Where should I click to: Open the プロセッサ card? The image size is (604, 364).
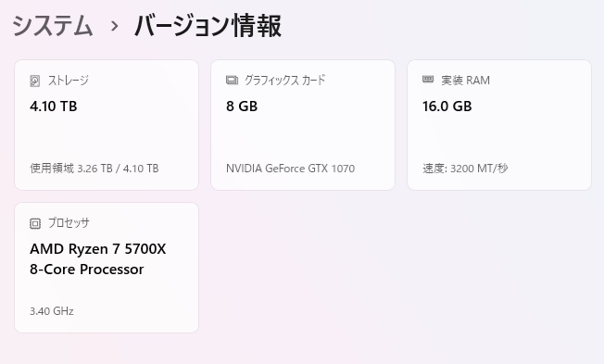[x=107, y=268]
